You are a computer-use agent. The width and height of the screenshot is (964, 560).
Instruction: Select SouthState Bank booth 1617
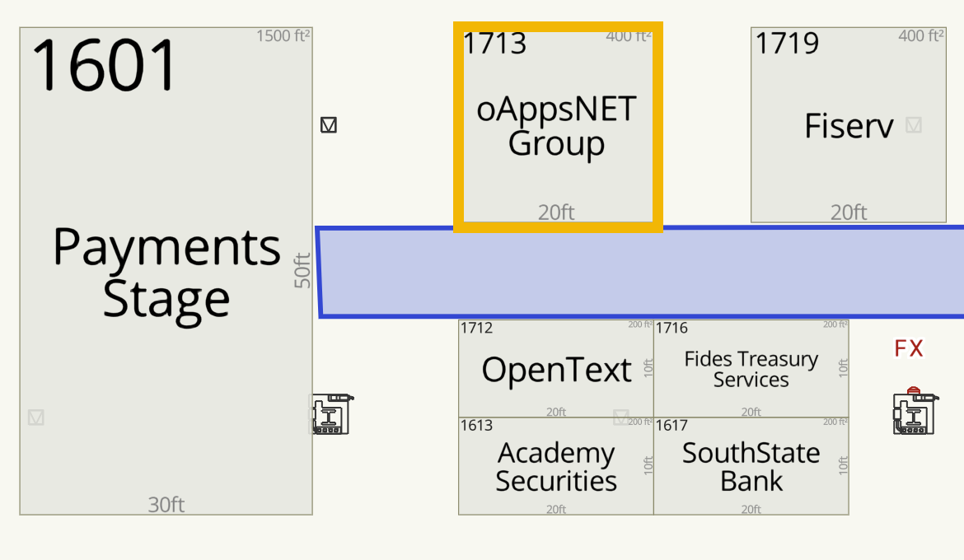tap(751, 466)
